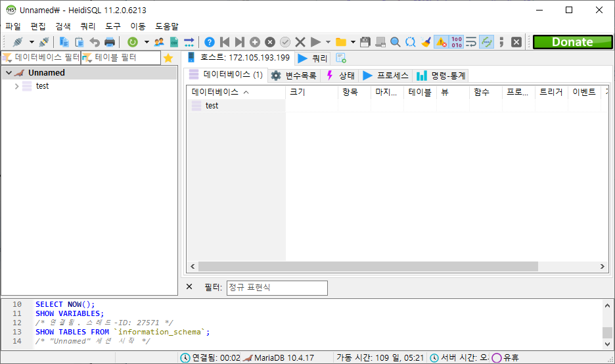Switch to the 프로세스 tab
The width and height of the screenshot is (615, 364).
(x=386, y=76)
